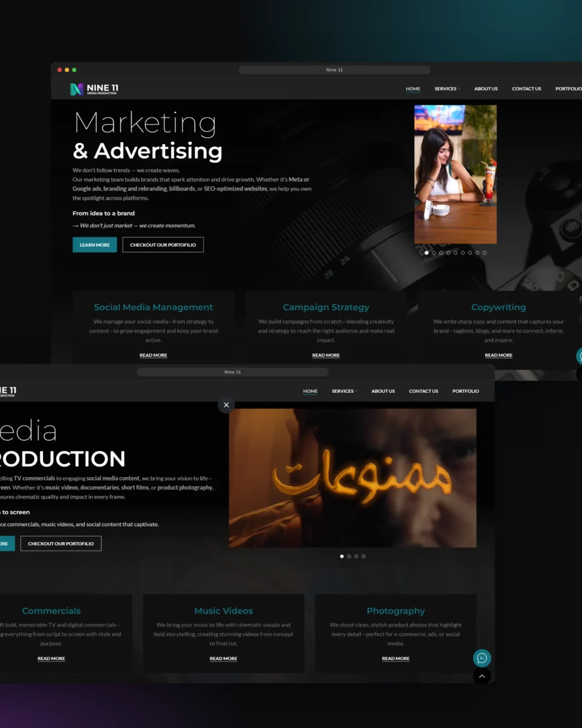
Task: Click the Social Media Management card heading
Action: coord(153,307)
